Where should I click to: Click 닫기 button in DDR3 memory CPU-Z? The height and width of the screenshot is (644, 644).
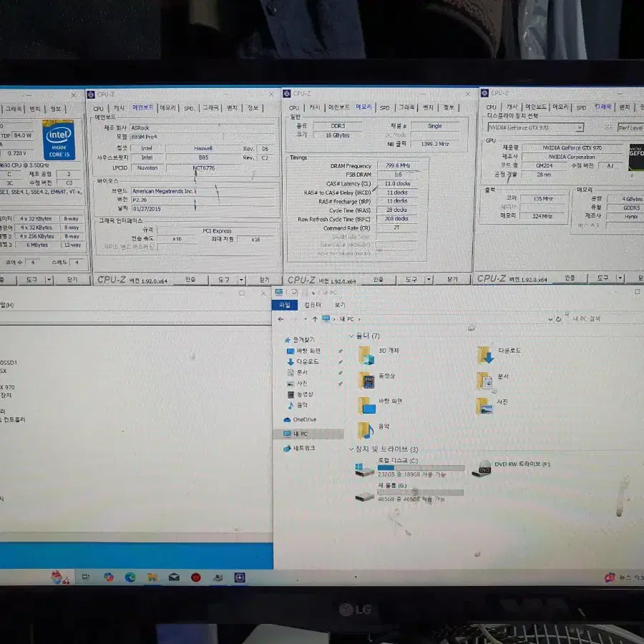point(452,279)
